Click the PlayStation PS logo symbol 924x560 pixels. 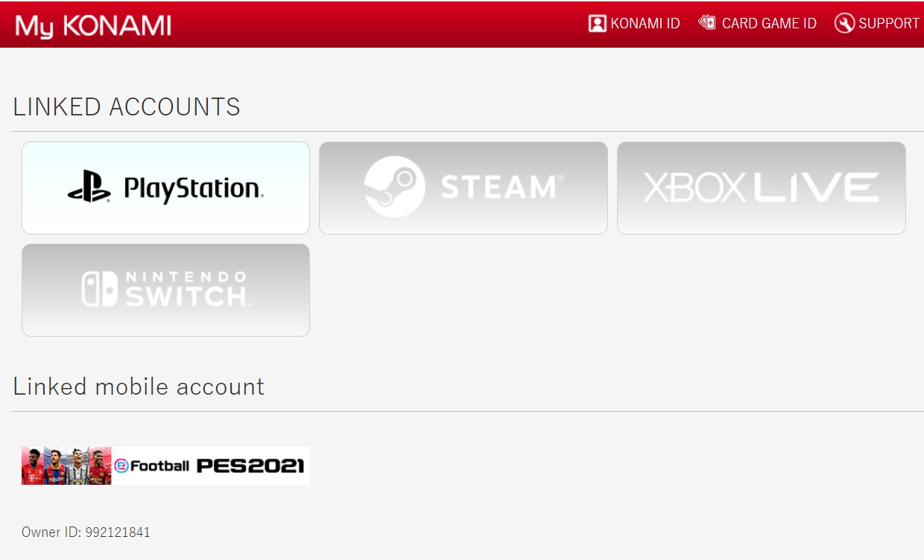coord(89,187)
